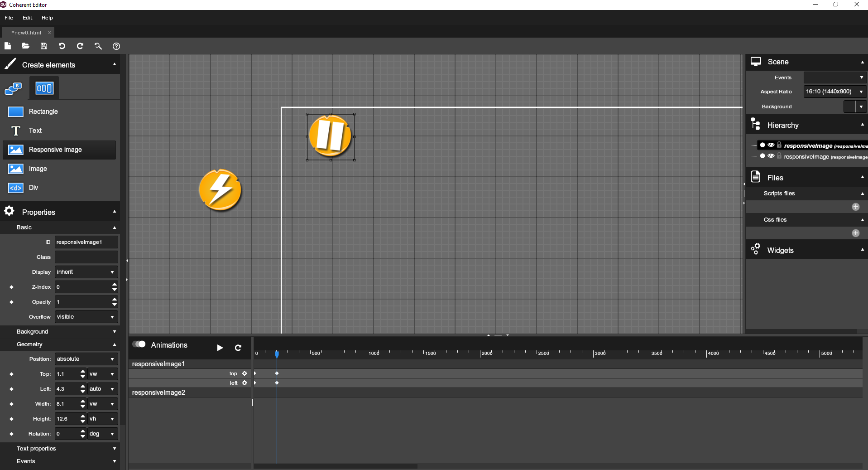Screen dimensions: 868x470
Task: Open the Display inherit dropdown
Action: tap(86, 272)
